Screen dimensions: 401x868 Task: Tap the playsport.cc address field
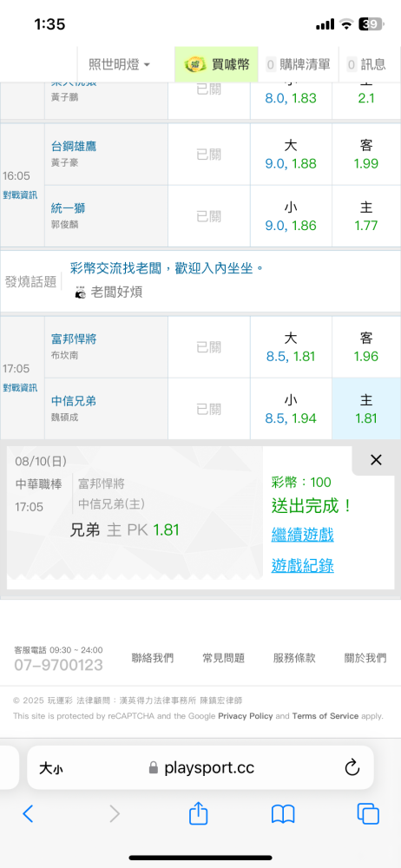[200, 767]
